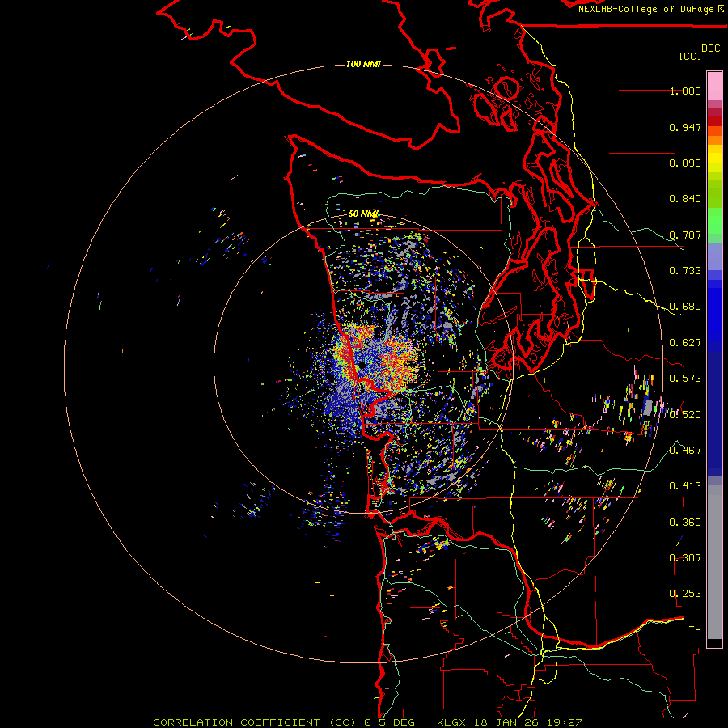Select the 0.627 scale value

pos(685,343)
